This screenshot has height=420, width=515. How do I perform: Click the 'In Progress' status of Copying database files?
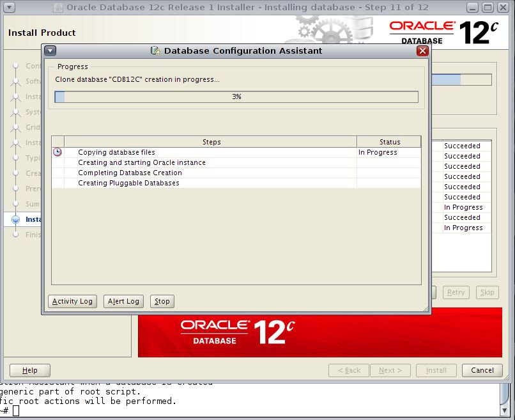378,152
